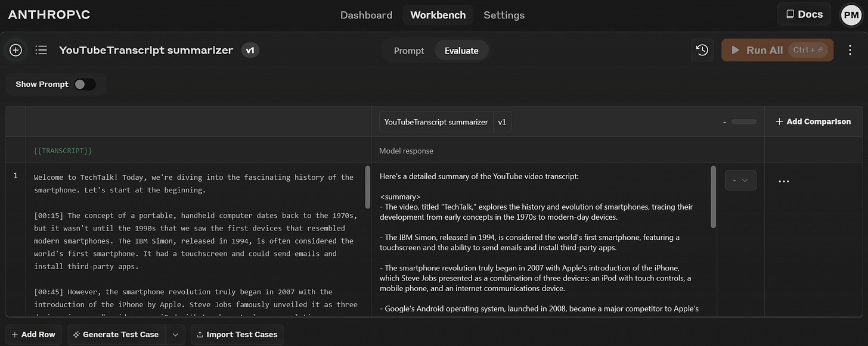Image resolution: width=868 pixels, height=346 pixels.
Task: Switch to the Prompt view
Action: 409,51
